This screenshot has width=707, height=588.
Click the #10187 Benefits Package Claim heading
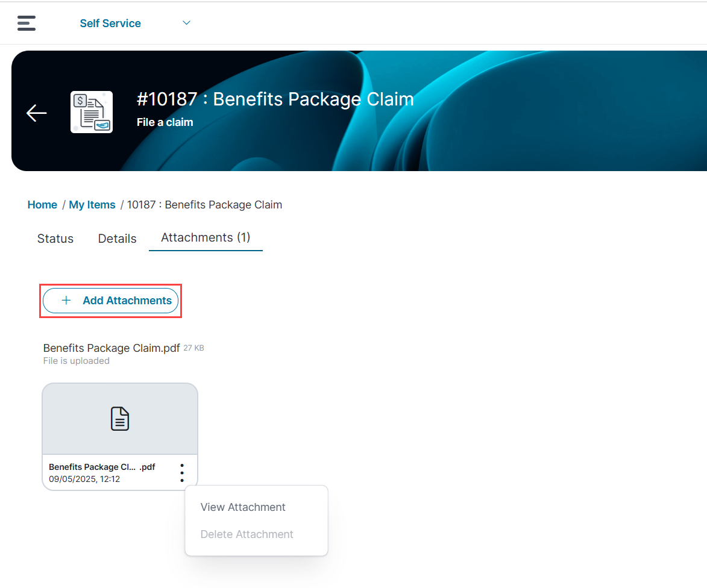pyautogui.click(x=275, y=99)
